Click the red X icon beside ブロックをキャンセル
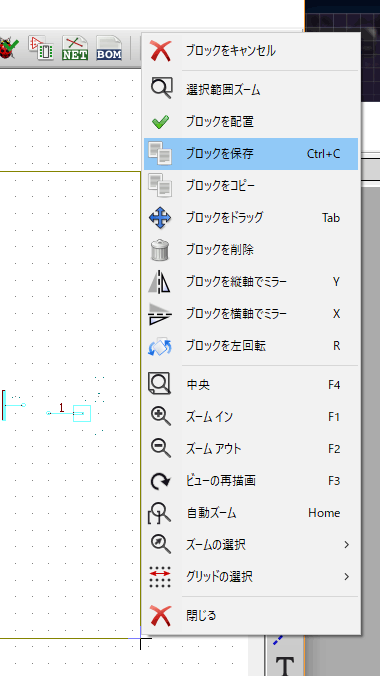 click(160, 51)
